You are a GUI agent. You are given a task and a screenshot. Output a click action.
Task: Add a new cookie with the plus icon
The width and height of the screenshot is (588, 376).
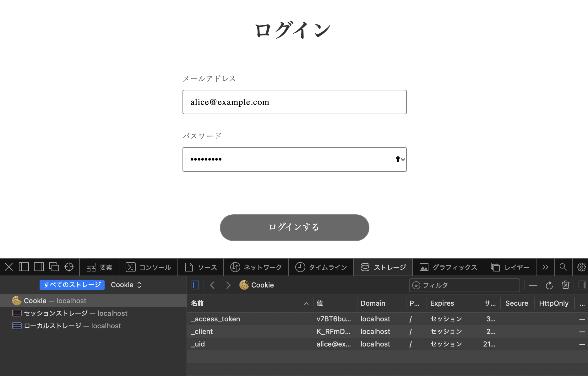pos(533,285)
